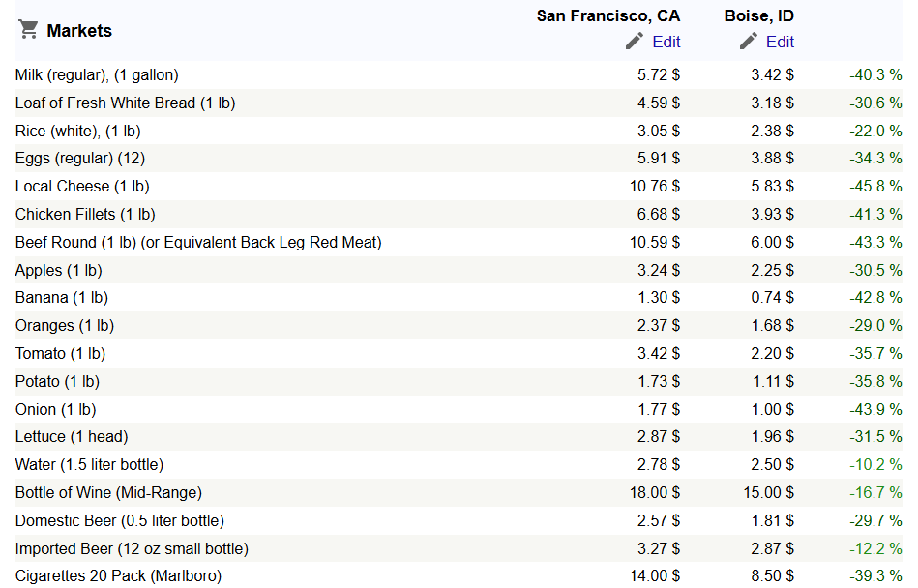Select the Bottle of Wine (Mid-Range) row
The image size is (918, 588).
pyautogui.click(x=459, y=492)
